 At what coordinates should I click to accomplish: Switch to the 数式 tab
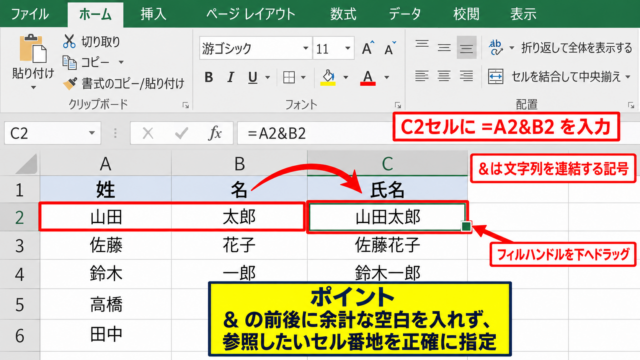click(343, 14)
